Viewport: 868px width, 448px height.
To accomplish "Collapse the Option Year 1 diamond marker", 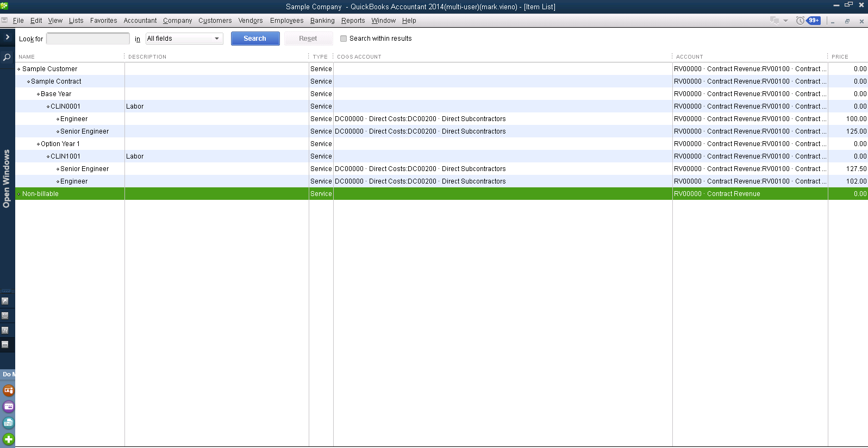I will click(x=39, y=144).
